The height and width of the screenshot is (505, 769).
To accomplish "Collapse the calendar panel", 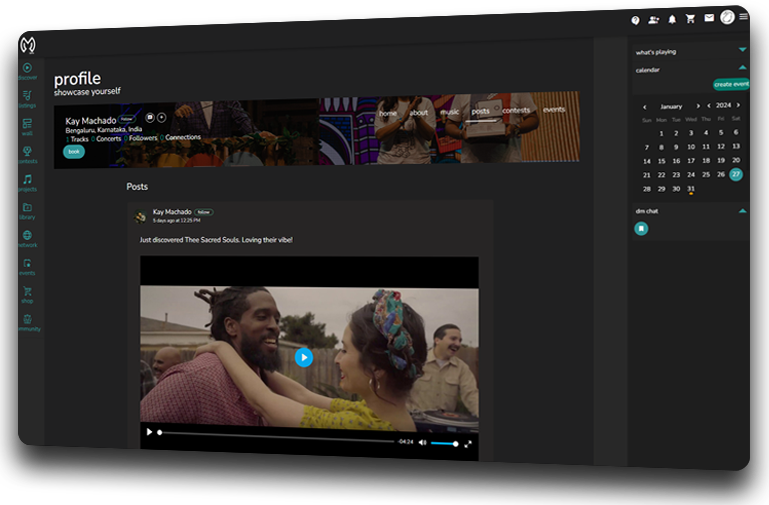I will click(742, 67).
